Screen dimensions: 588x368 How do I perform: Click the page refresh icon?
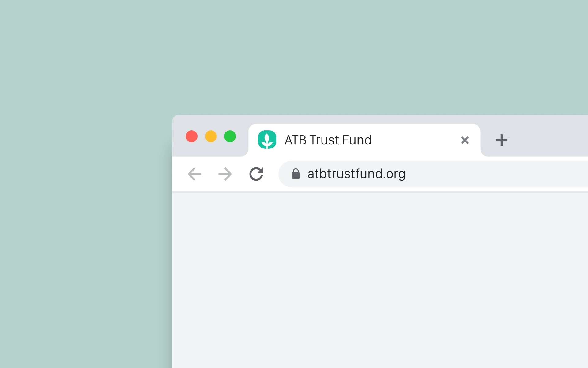coord(256,173)
